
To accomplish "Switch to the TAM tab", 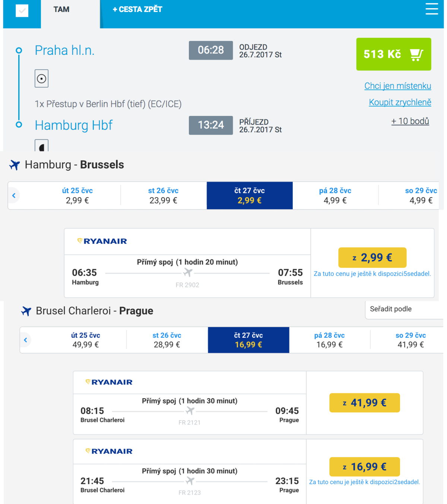I will (x=61, y=10).
